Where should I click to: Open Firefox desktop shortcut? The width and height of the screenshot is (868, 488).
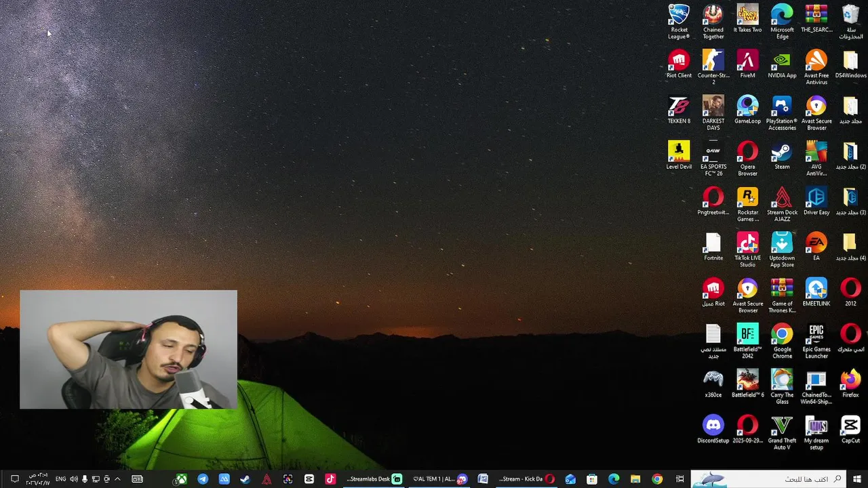click(850, 384)
